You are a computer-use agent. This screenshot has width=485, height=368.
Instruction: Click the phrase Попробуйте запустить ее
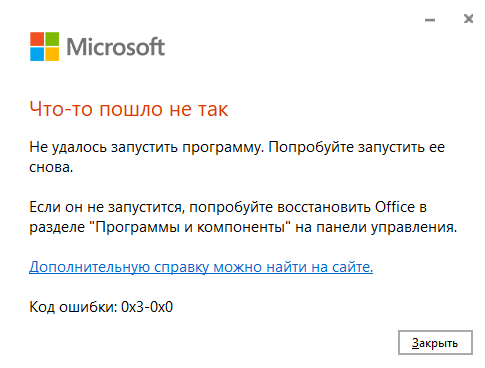pyautogui.click(x=356, y=147)
